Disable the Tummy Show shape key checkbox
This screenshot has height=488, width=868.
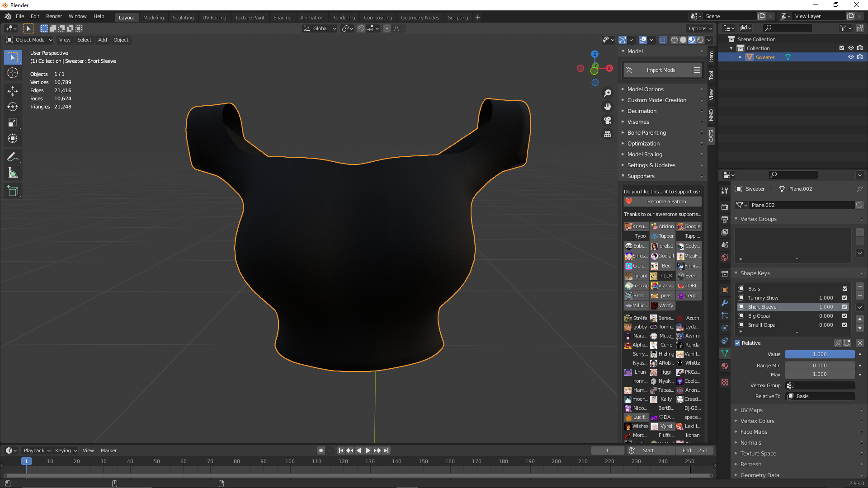844,298
